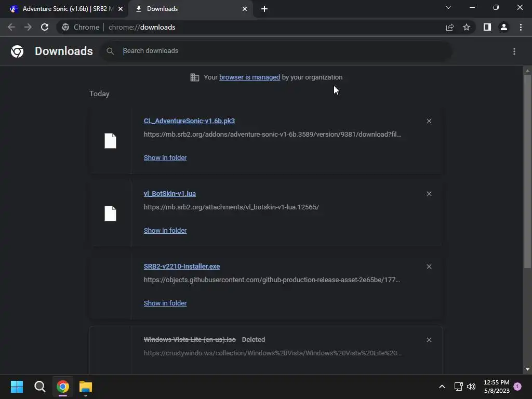Open SRB2-v2210-Installer.exe file link

[x=182, y=267]
